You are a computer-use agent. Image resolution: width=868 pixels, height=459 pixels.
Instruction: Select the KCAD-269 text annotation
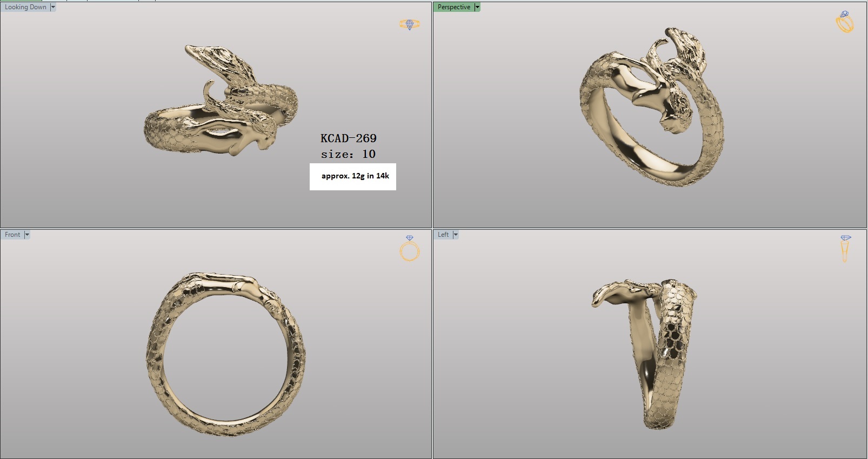(349, 138)
